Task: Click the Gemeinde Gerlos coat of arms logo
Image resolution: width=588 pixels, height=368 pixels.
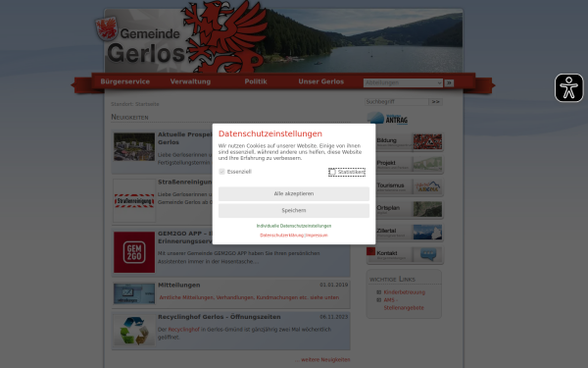Action: (107, 28)
